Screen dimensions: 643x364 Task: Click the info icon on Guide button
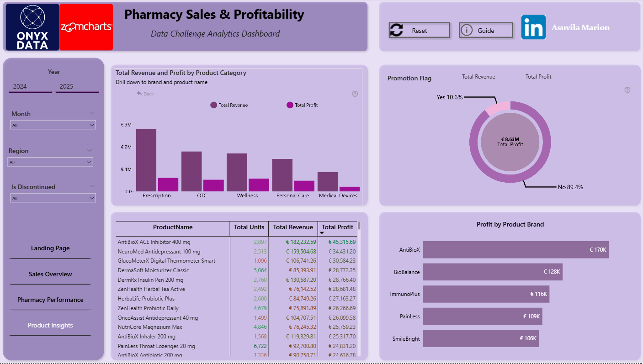click(466, 31)
